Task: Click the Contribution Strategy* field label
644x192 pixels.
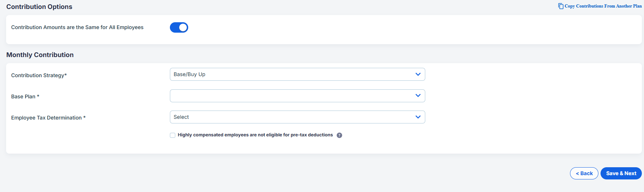Action: [39, 75]
